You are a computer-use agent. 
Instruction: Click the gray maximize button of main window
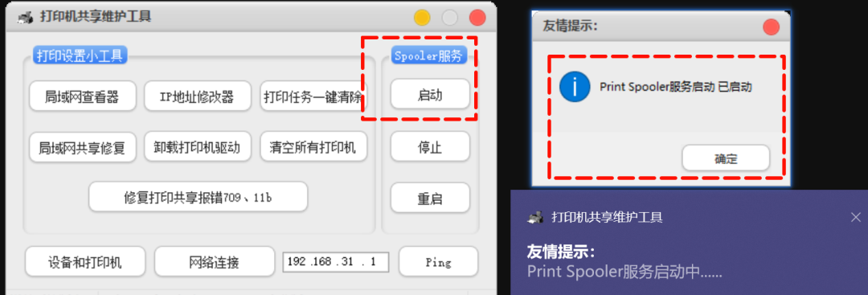449,18
